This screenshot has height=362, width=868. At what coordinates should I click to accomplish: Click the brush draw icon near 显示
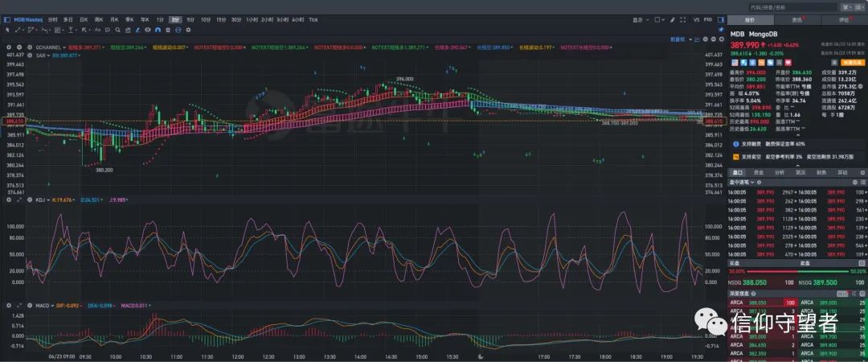672,20
